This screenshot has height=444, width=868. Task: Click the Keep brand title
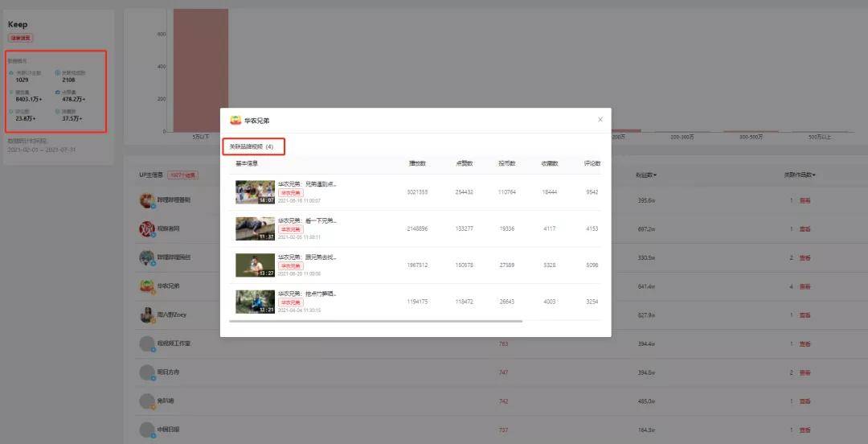(18, 24)
